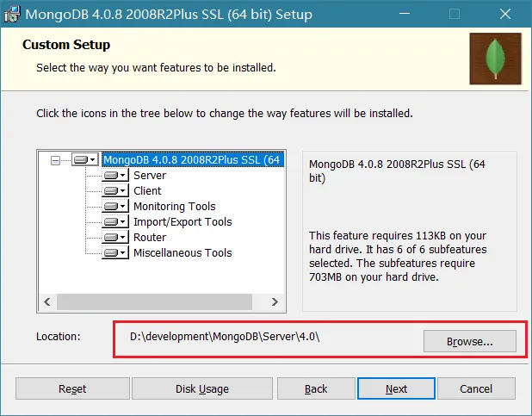Open the Disk Usage dialog
The height and width of the screenshot is (416, 532).
coord(202,388)
